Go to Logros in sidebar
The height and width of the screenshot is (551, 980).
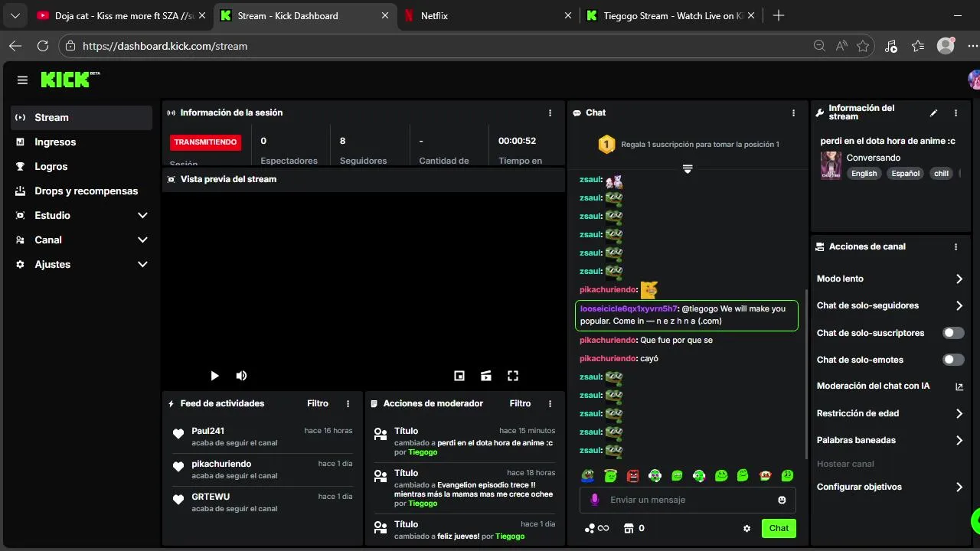[x=81, y=166]
